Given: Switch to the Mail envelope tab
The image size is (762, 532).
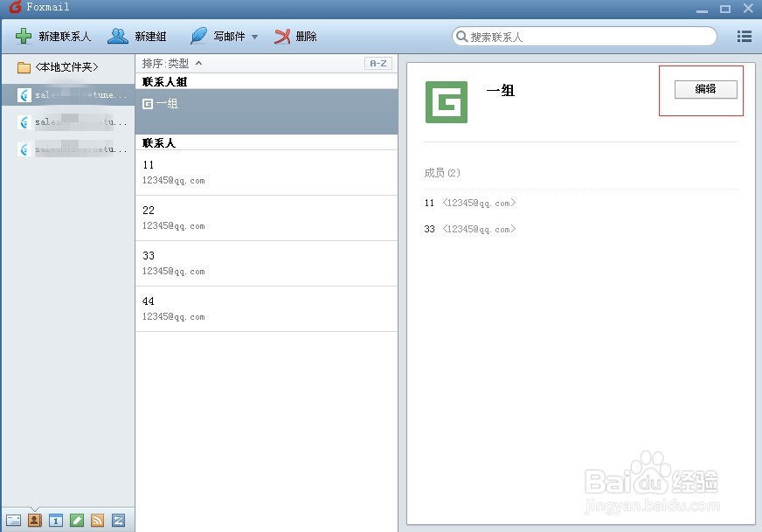Looking at the screenshot, I should [12, 520].
